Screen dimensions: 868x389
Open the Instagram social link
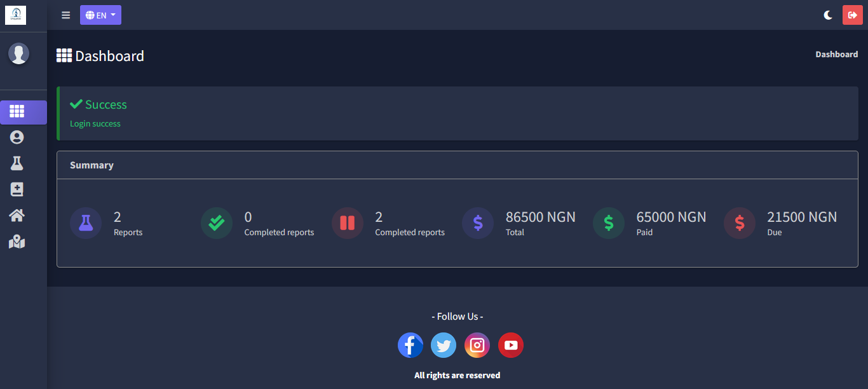477,345
